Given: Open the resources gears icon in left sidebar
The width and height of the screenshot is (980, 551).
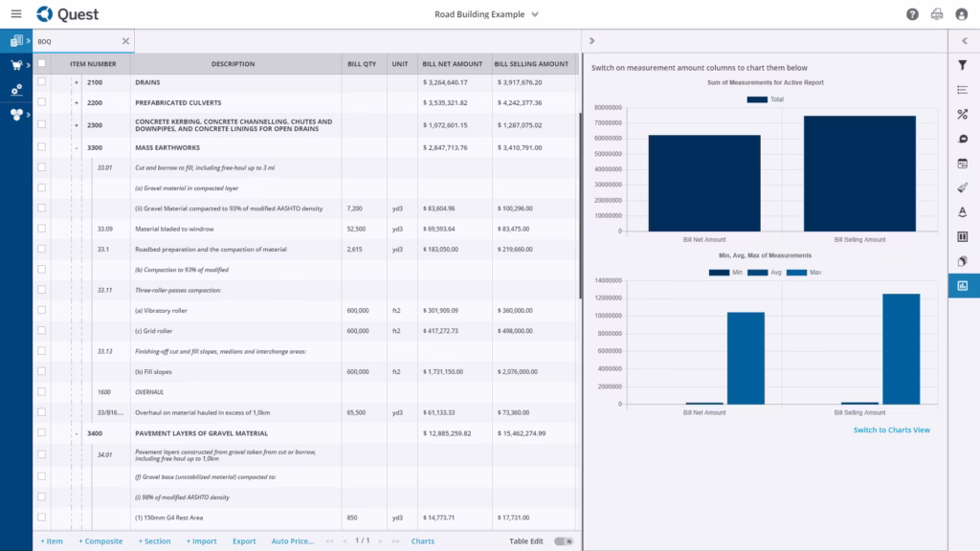Looking at the screenshot, I should pos(16,90).
